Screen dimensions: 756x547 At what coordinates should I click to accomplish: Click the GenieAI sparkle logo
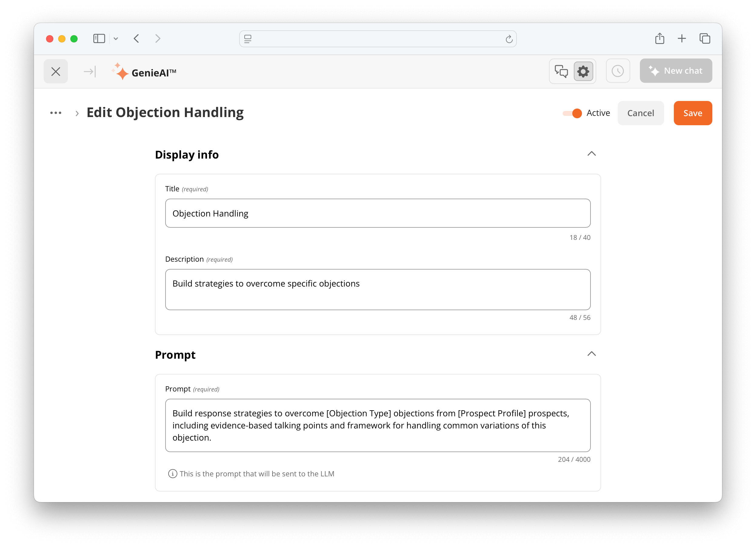point(120,71)
